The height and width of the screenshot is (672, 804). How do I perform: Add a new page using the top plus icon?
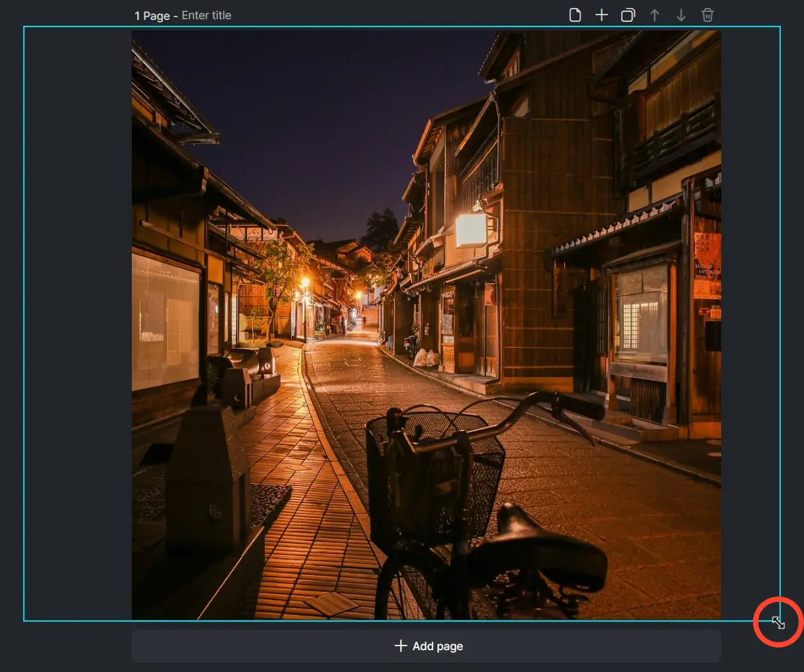pos(601,15)
